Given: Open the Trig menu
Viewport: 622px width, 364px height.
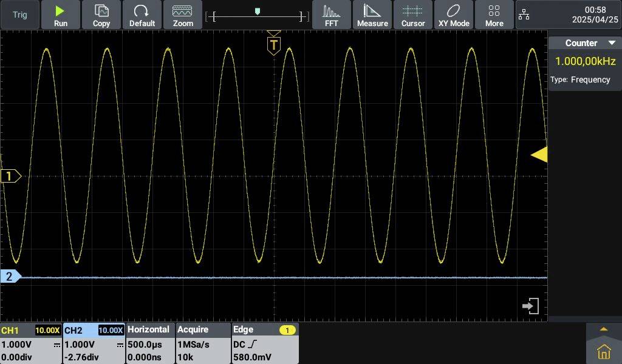Looking at the screenshot, I should click(19, 15).
